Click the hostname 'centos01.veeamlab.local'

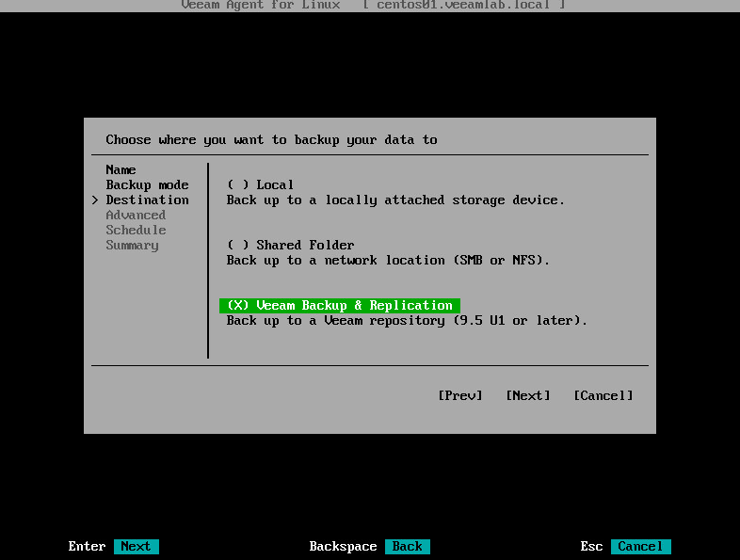tap(463, 6)
